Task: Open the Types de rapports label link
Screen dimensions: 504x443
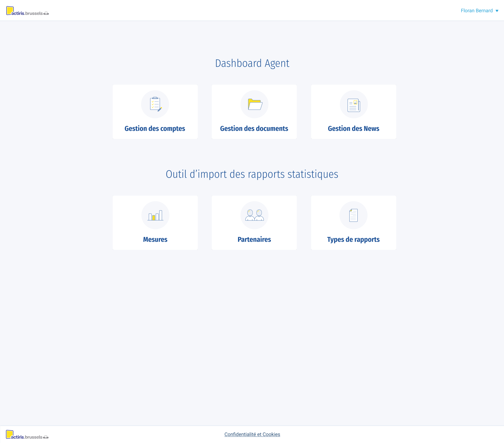Action: click(x=353, y=240)
